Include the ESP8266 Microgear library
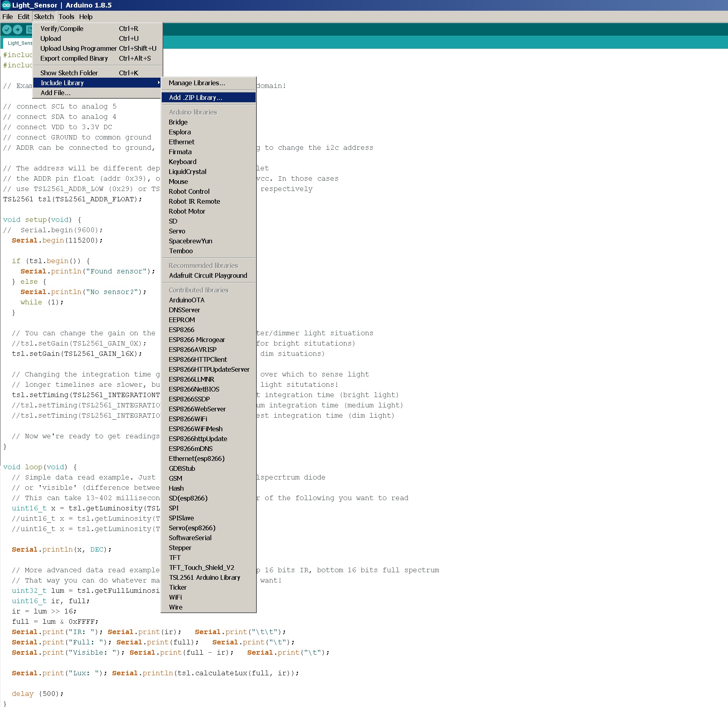The image size is (728, 707). (x=208, y=340)
